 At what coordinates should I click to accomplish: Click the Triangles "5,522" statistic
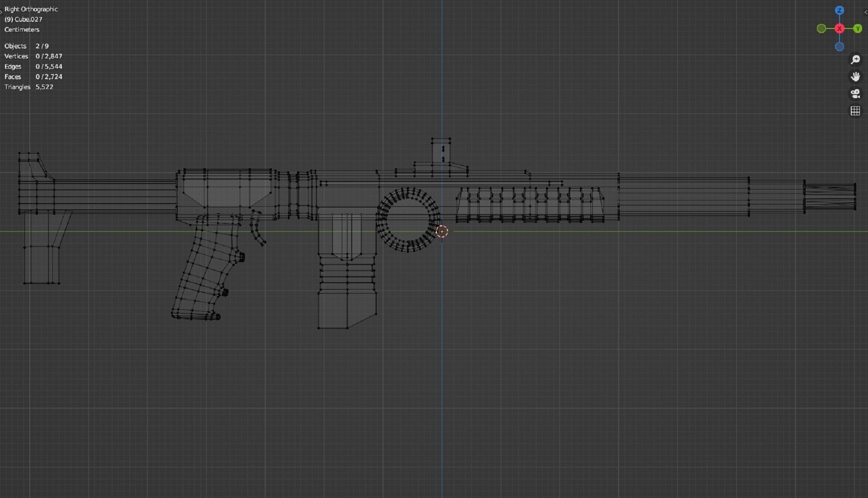click(x=44, y=87)
